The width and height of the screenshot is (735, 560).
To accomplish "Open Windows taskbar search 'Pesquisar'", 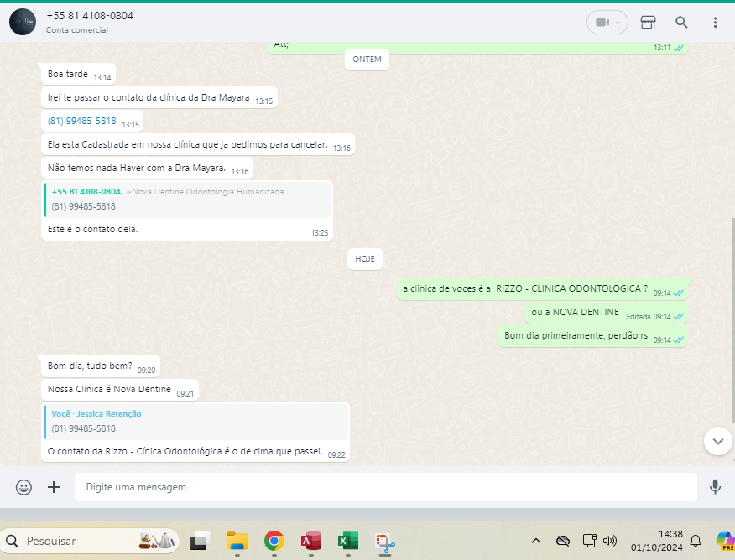I will [x=90, y=542].
